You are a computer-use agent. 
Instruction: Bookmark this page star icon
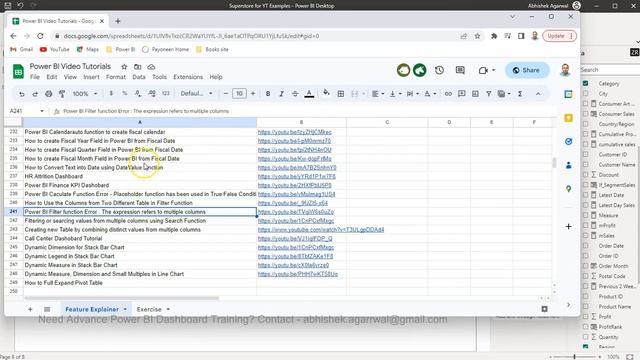click(x=477, y=36)
